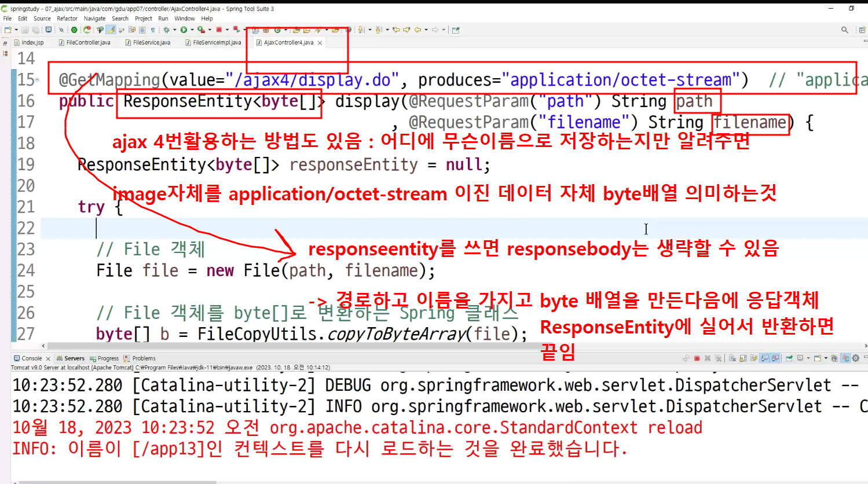Click the green Run toolbar button

pos(184,30)
